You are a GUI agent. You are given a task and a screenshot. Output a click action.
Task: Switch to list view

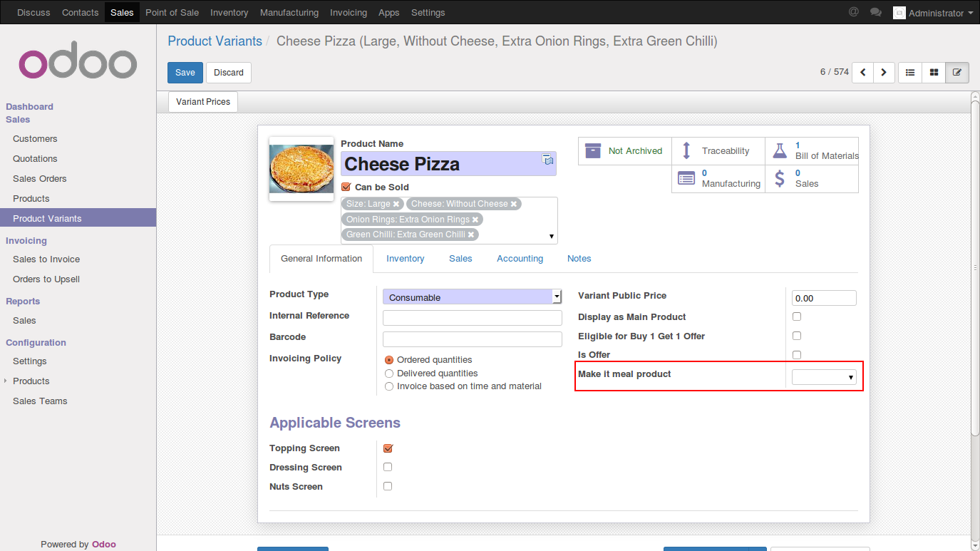pyautogui.click(x=910, y=72)
